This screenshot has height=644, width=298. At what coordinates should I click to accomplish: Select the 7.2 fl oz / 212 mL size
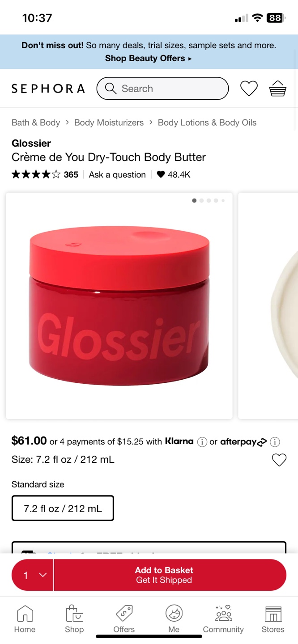(x=63, y=508)
